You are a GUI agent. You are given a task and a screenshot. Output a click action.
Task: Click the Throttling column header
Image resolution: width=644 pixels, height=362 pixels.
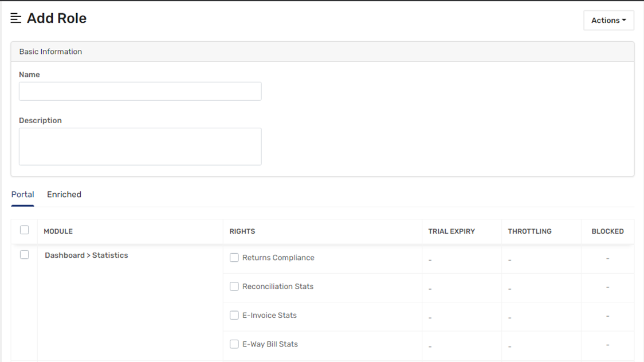coord(529,231)
